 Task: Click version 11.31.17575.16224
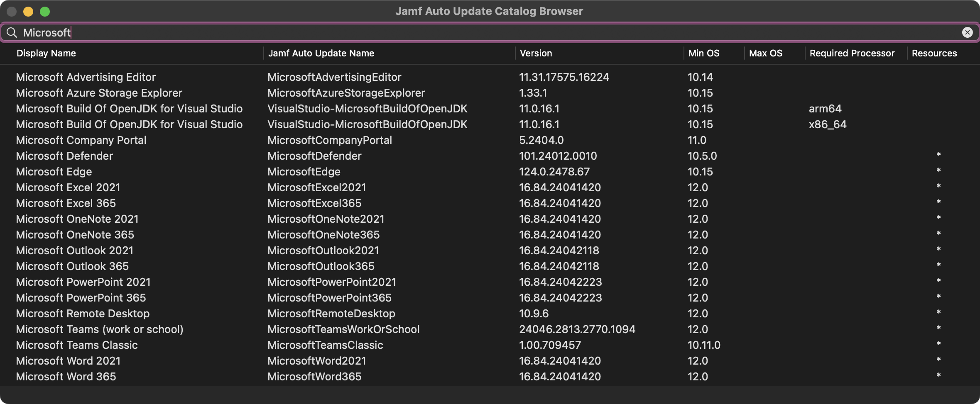pyautogui.click(x=564, y=77)
